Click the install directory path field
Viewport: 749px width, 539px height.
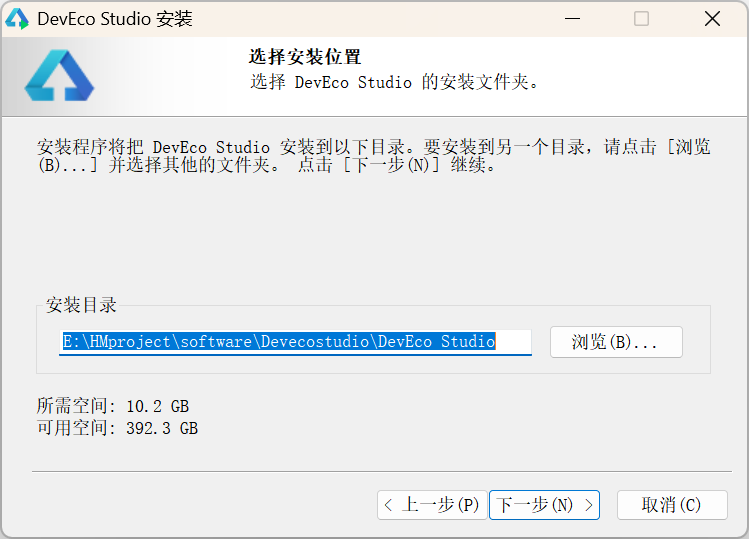point(295,342)
